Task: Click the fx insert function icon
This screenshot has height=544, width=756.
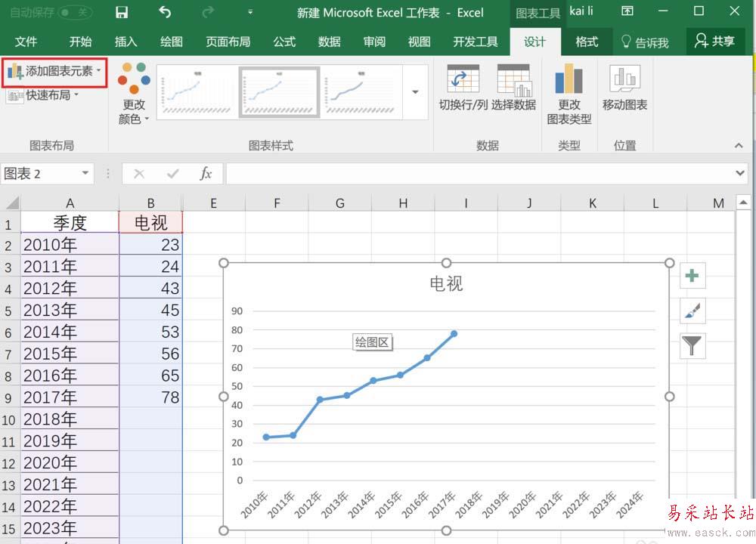Action: (206, 174)
